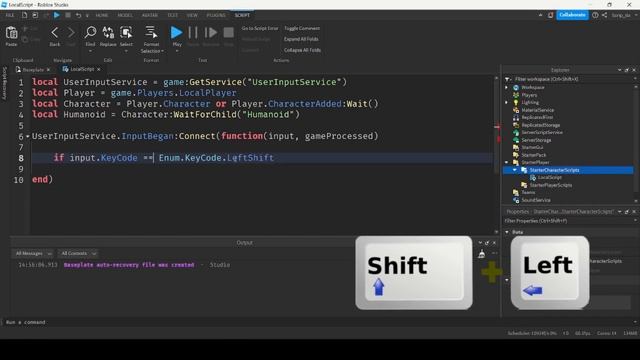The height and width of the screenshot is (360, 640).
Task: Switch to the MODEL ribbon tab
Action: pos(125,15)
